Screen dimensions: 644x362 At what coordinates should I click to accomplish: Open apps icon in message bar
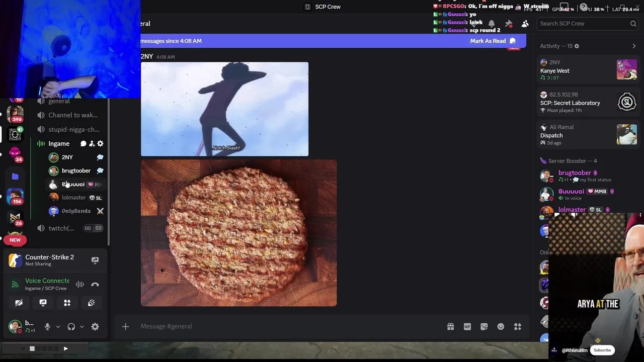(x=518, y=327)
